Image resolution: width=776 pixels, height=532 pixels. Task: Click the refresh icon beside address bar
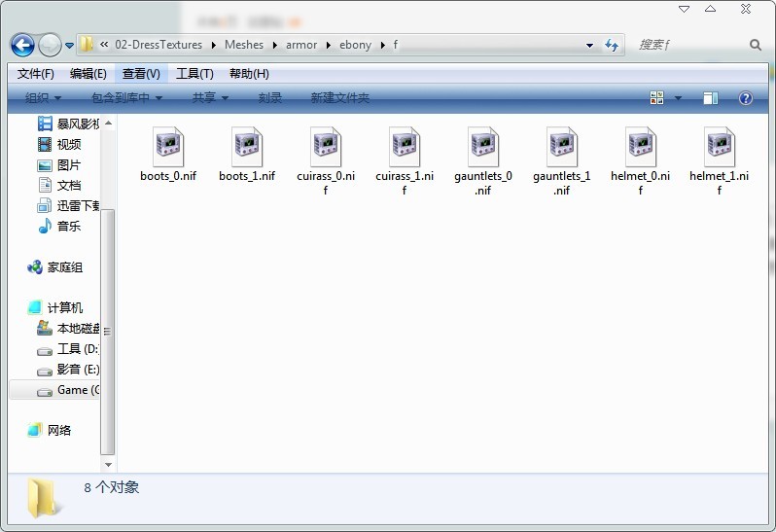point(612,45)
